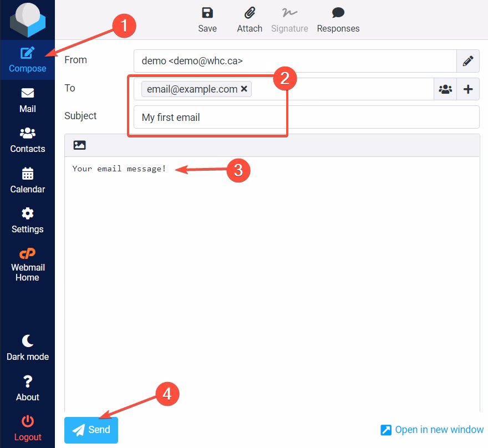The height and width of the screenshot is (448, 488).
Task: Open webmail Settings
Action: coord(27,220)
